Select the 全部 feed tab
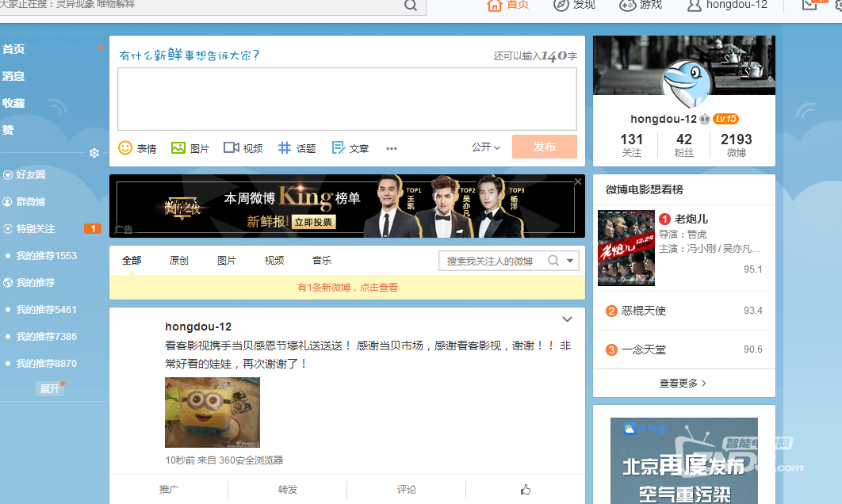 (x=132, y=261)
